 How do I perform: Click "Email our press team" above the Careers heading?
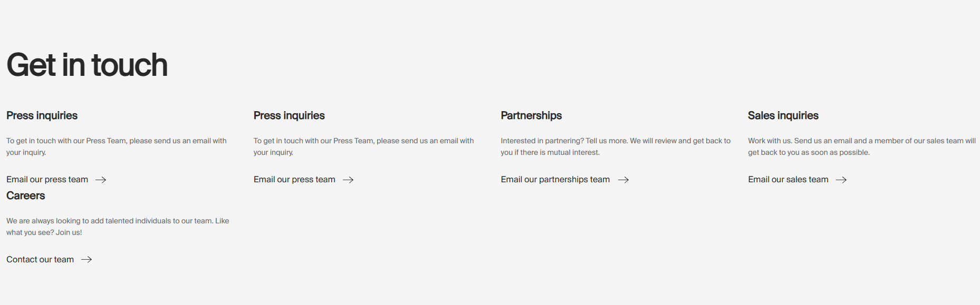pyautogui.click(x=47, y=180)
